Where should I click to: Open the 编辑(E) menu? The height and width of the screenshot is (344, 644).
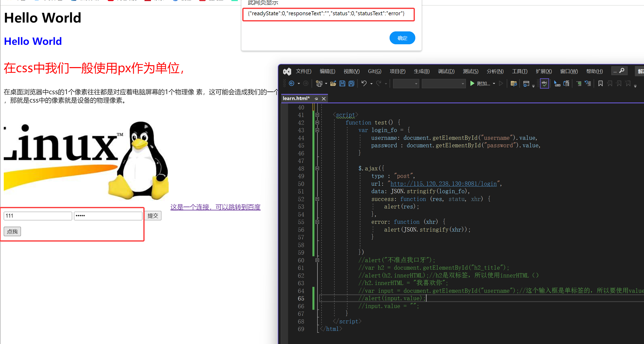[327, 71]
